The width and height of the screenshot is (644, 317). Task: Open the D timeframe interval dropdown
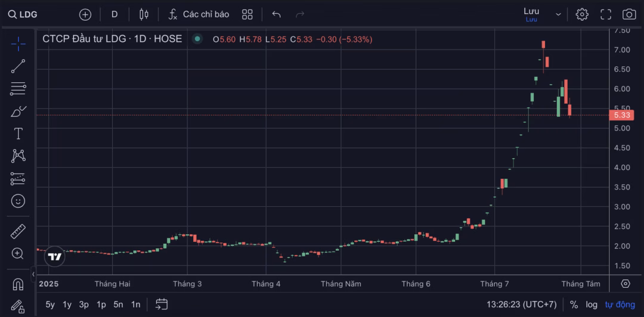(114, 14)
